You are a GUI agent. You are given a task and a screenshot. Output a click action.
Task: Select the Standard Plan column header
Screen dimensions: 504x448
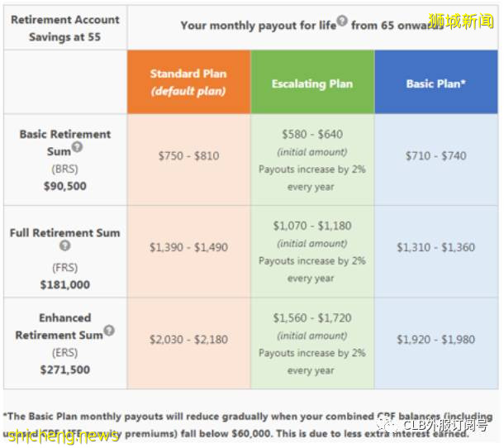coord(188,82)
